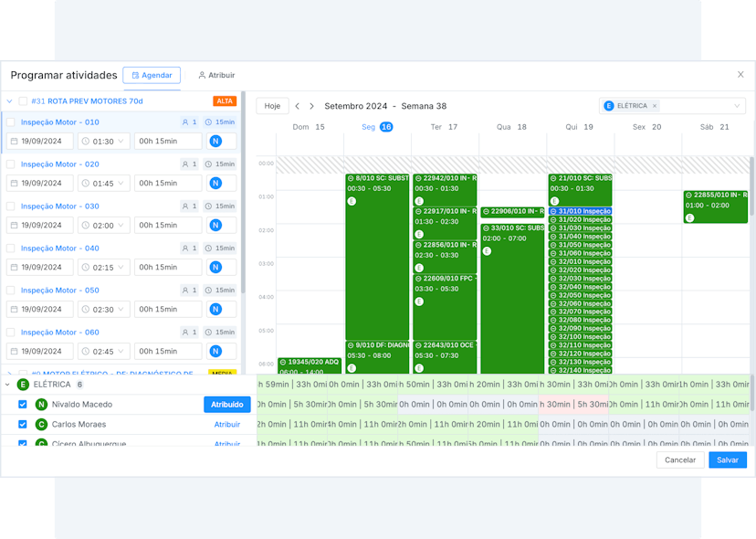
Task: Click Atribuir link next to Carlos Moraes
Action: coord(226,425)
